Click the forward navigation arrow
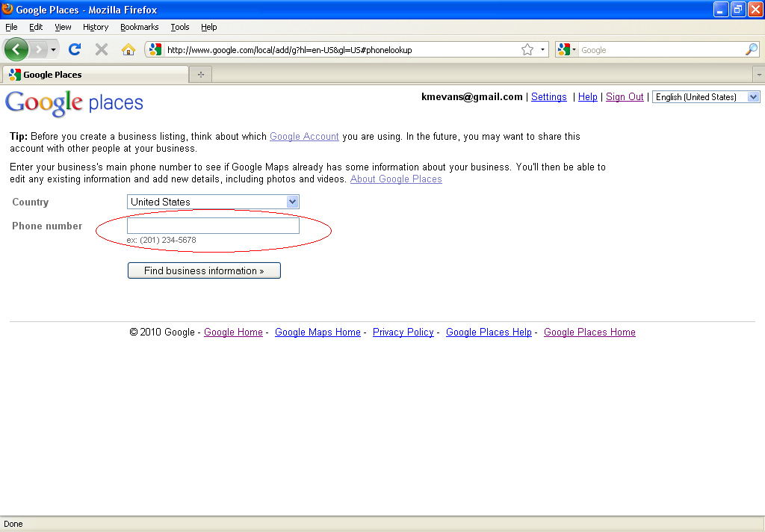Image resolution: width=765 pixels, height=532 pixels. coord(39,49)
